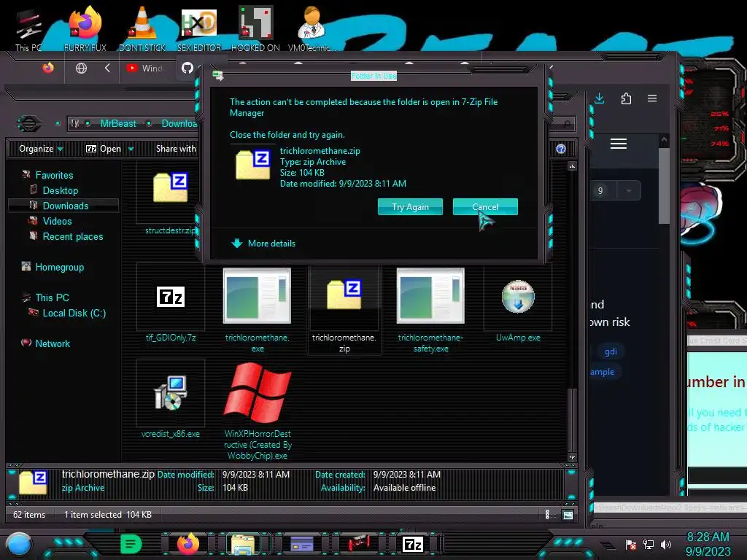Image resolution: width=747 pixels, height=560 pixels.
Task: Click the gdi topic tag on GitHub page
Action: tap(611, 351)
